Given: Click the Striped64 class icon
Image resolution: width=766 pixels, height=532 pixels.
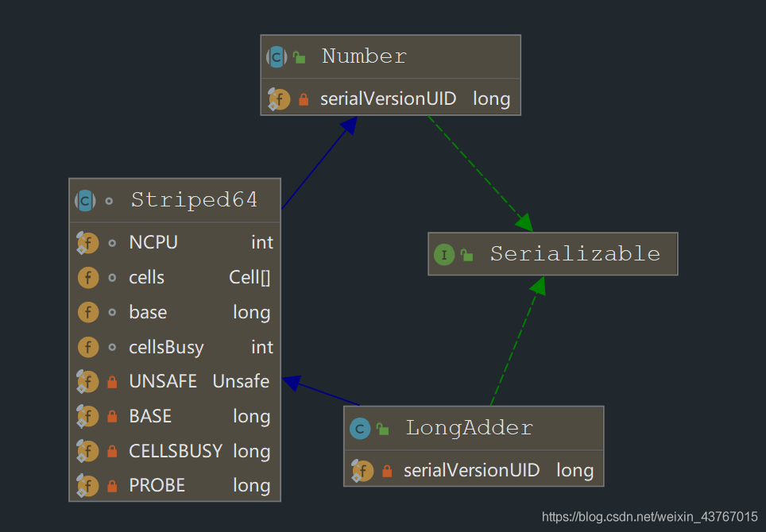Looking at the screenshot, I should [x=85, y=200].
